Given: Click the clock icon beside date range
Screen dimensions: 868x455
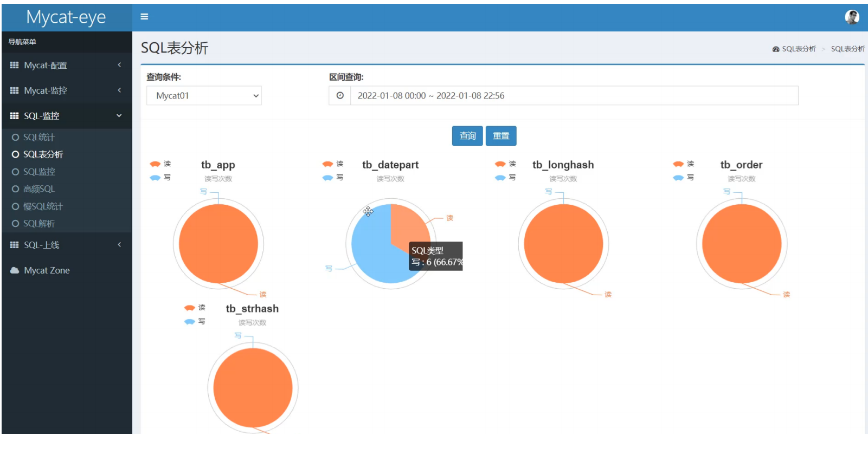Looking at the screenshot, I should [340, 96].
